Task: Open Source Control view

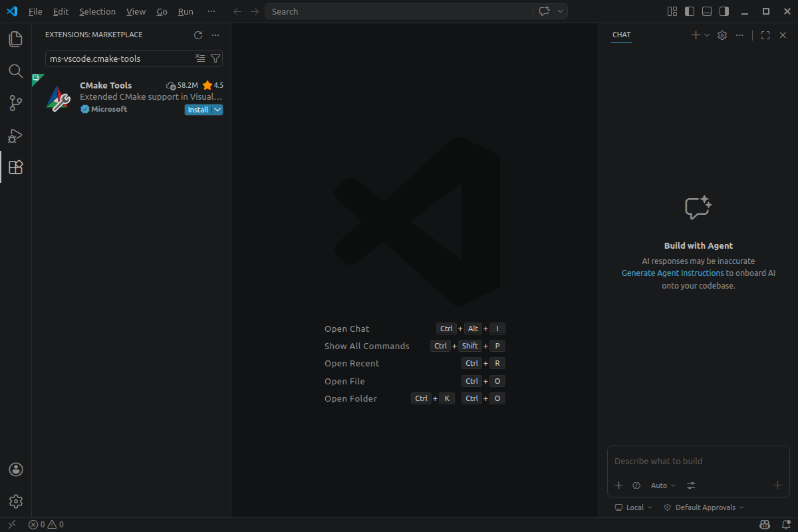Action: point(16,103)
